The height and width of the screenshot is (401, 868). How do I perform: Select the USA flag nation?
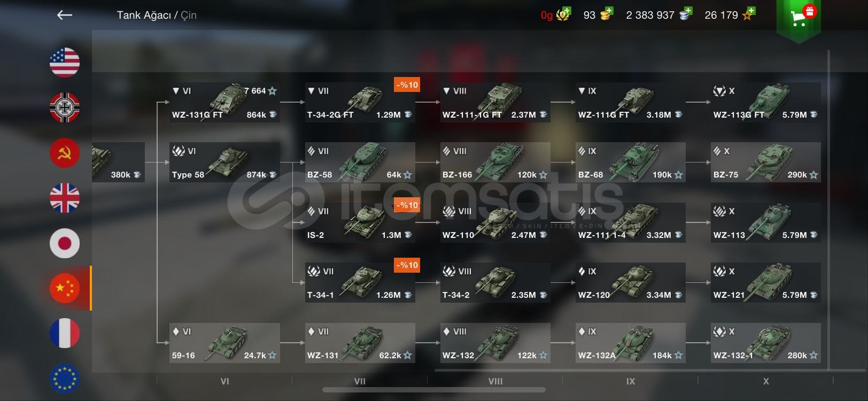coord(65,63)
